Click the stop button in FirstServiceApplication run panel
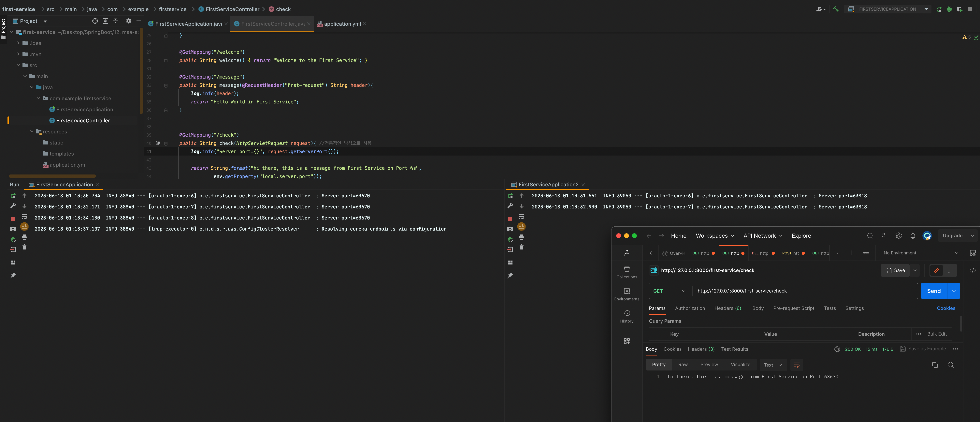The height and width of the screenshot is (422, 980). (x=13, y=219)
